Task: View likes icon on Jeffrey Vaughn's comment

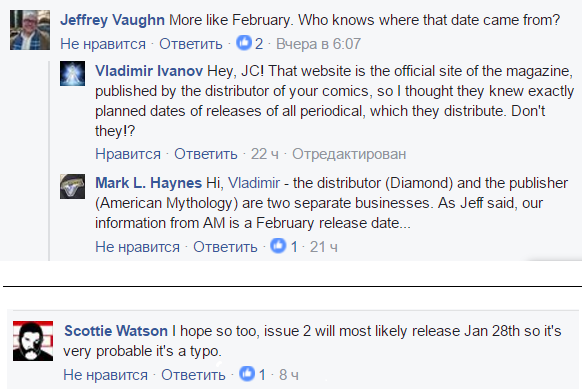Action: coord(244,43)
